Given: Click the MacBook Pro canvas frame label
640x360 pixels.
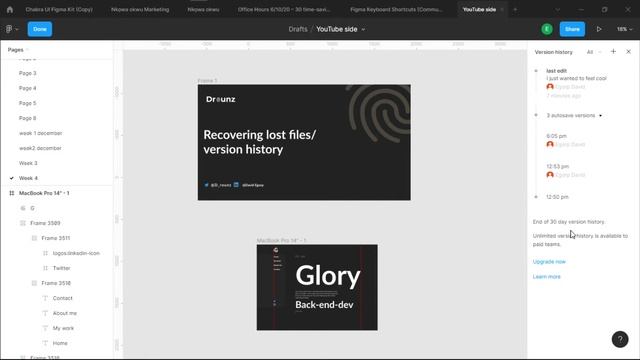Looking at the screenshot, I should 282,241.
